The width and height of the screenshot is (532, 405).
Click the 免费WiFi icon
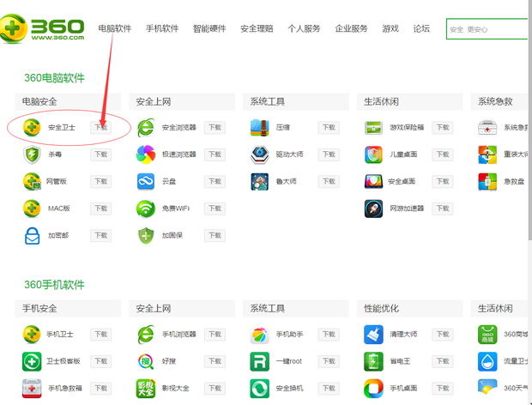[x=146, y=209]
